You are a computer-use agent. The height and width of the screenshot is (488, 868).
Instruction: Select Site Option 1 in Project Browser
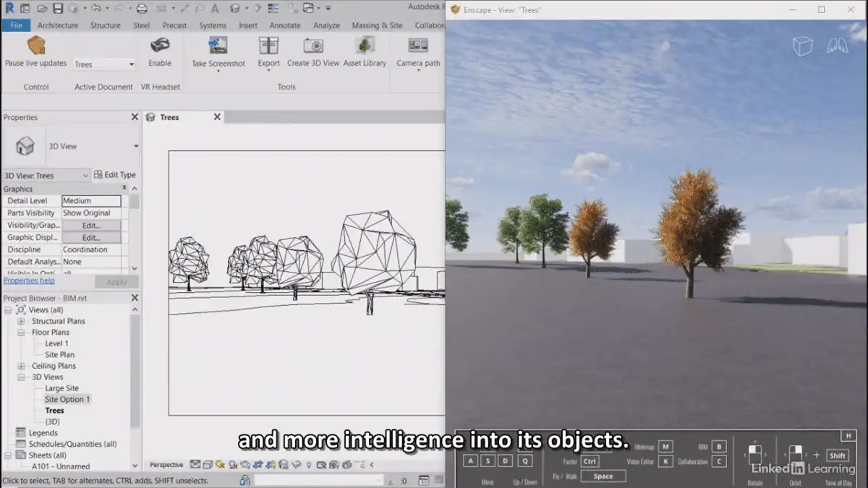[x=67, y=400]
